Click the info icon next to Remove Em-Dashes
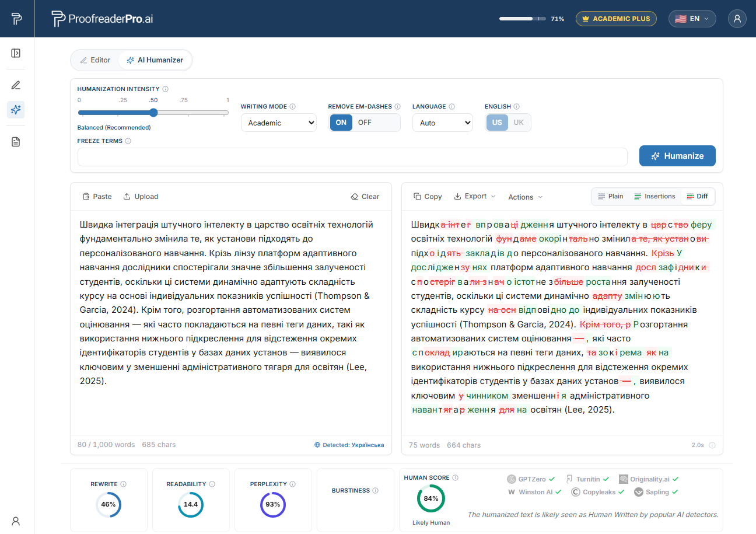This screenshot has width=756, height=534. pyautogui.click(x=398, y=107)
